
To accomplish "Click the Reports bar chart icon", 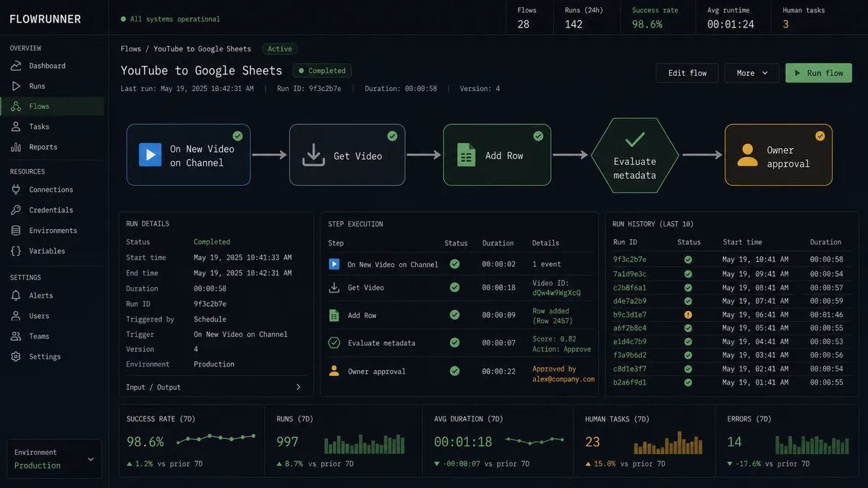I will 16,147.
